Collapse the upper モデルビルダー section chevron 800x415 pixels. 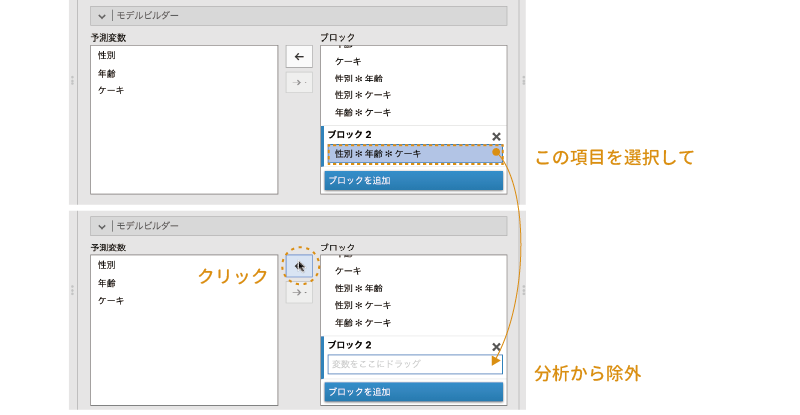(x=102, y=16)
